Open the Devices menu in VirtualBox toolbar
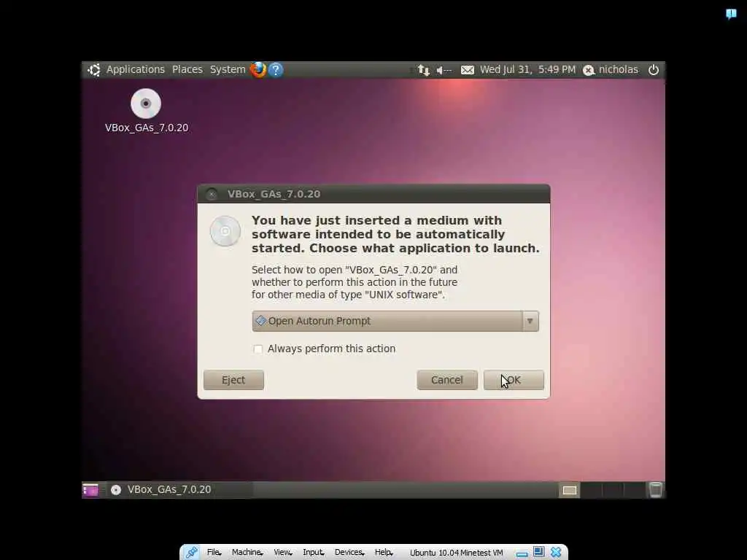Image resolution: width=747 pixels, height=560 pixels. coord(349,553)
